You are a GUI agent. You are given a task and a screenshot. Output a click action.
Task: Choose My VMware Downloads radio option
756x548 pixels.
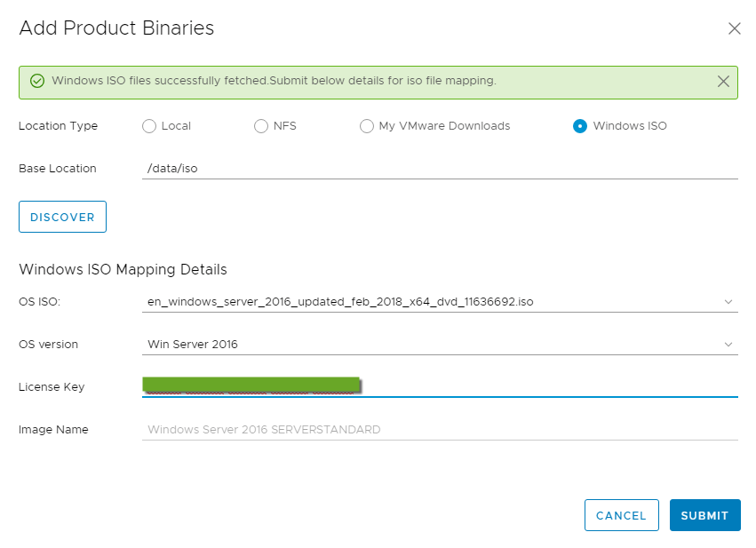pyautogui.click(x=367, y=126)
